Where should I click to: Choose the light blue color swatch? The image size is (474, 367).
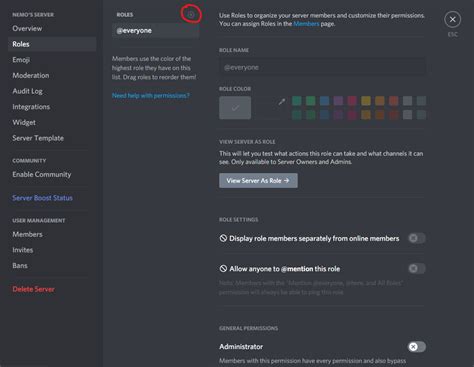324,101
